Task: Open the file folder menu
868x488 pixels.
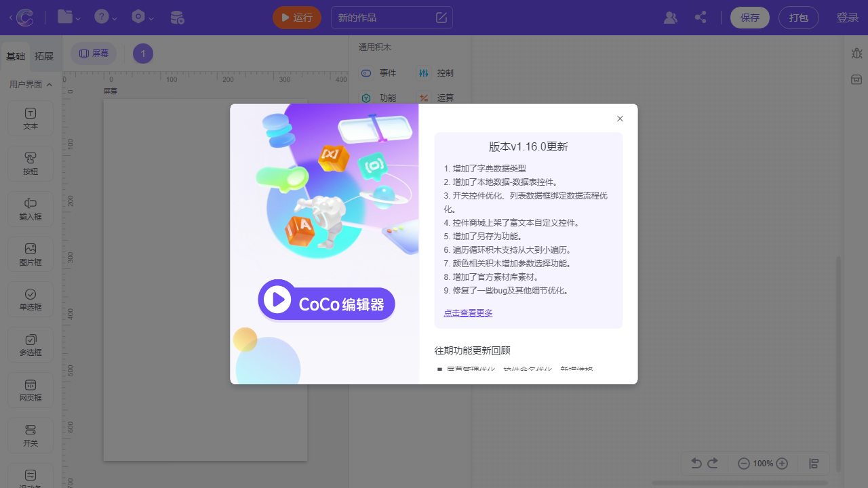Action: (68, 18)
